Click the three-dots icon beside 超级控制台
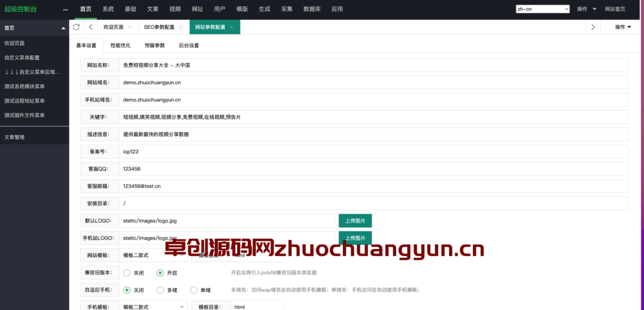The image size is (644, 310). (65, 9)
